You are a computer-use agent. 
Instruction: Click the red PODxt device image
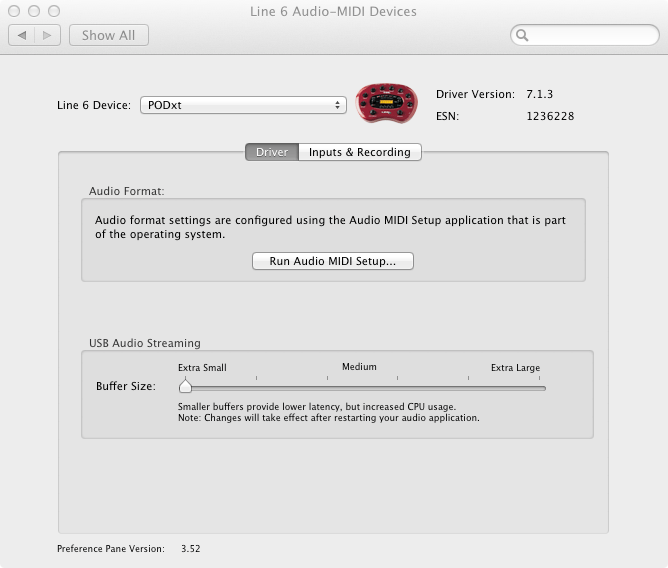pyautogui.click(x=387, y=103)
